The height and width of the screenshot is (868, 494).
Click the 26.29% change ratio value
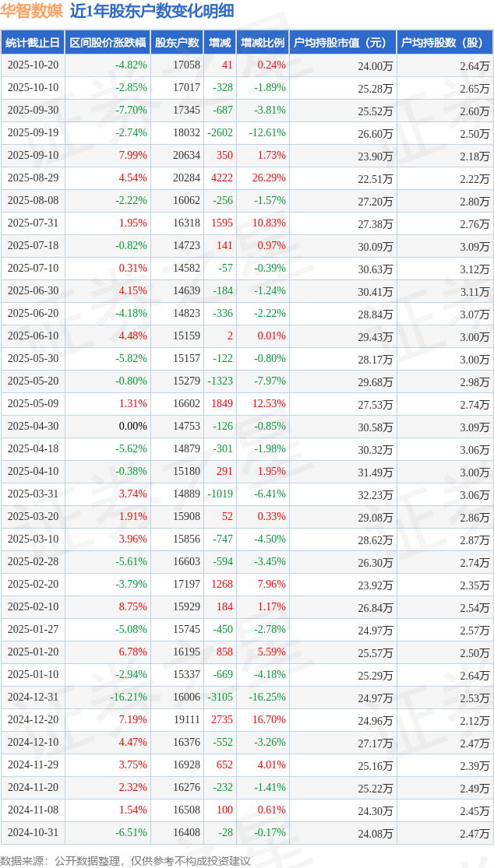pyautogui.click(x=269, y=178)
